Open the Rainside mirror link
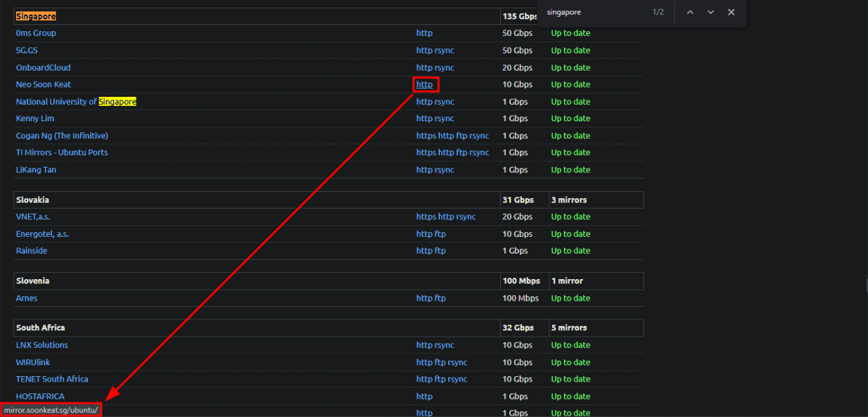The image size is (868, 417). [31, 251]
